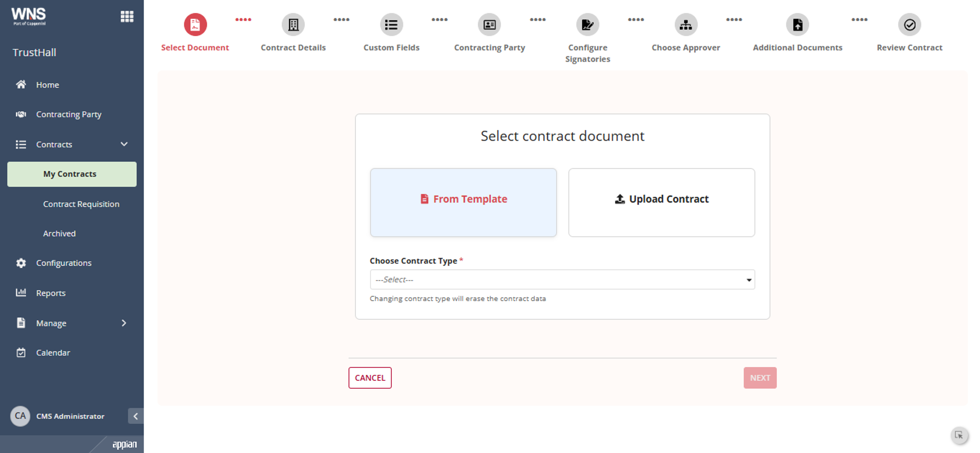Click the Custom Fields list icon
980x453 pixels.
point(391,25)
